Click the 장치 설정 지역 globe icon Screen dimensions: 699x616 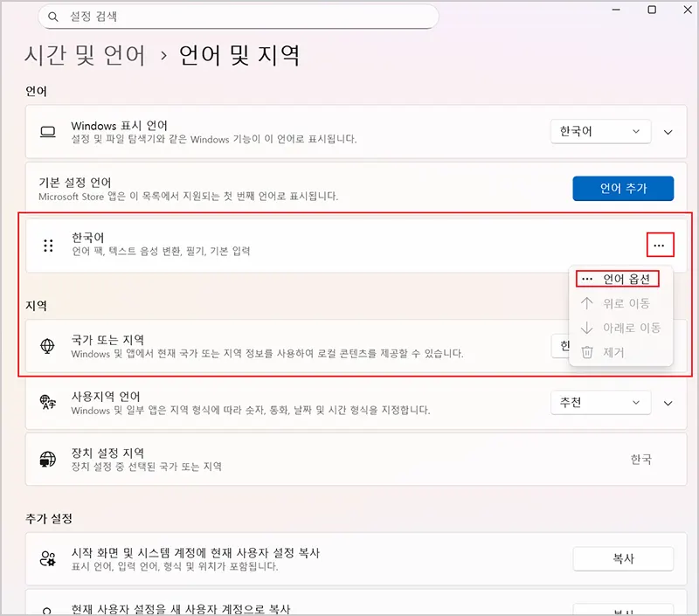point(48,460)
